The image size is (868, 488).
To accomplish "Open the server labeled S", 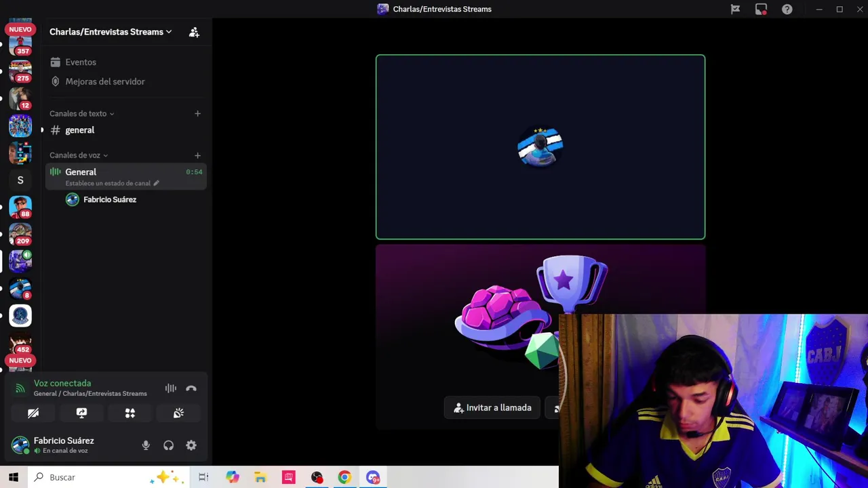I will point(20,180).
